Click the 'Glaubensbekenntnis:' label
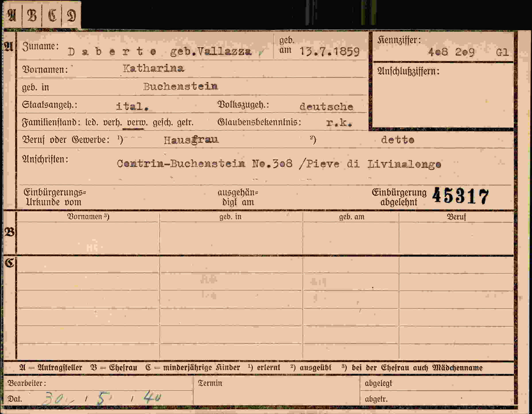 [x=259, y=122]
